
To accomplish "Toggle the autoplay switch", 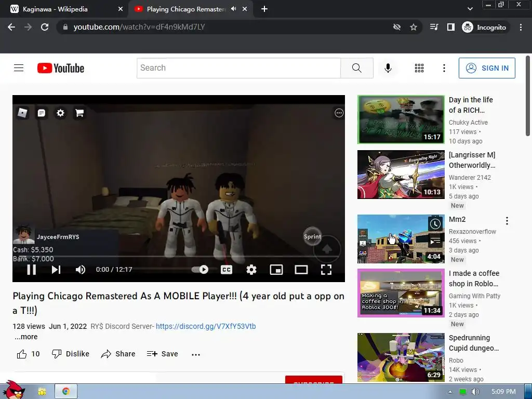I will [x=200, y=270].
